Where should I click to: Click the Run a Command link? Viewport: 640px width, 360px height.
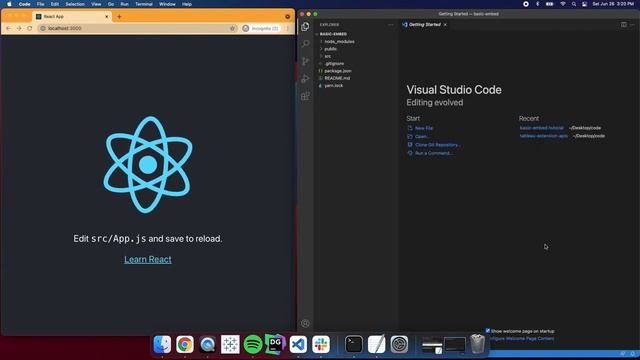(x=433, y=153)
